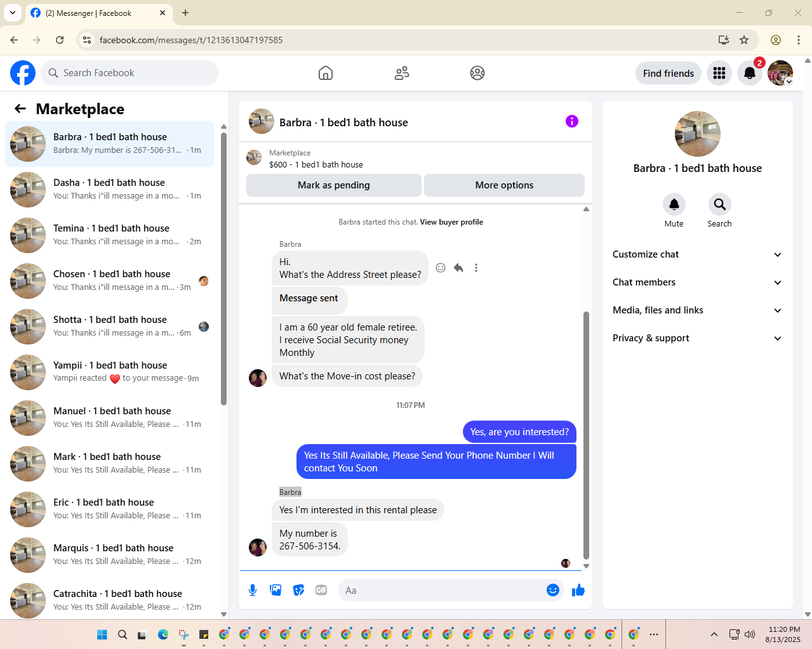Show hidden icons in system tray
This screenshot has height=649, width=812.
click(x=714, y=634)
